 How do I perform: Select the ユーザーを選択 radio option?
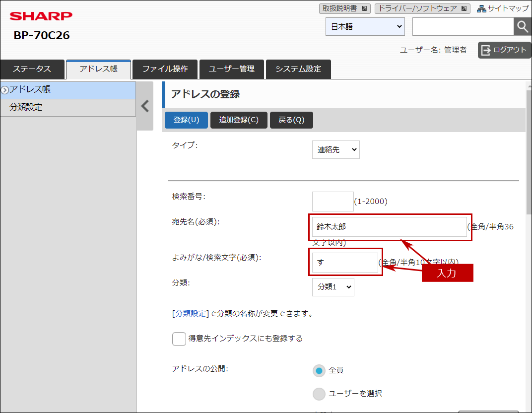pyautogui.click(x=319, y=394)
